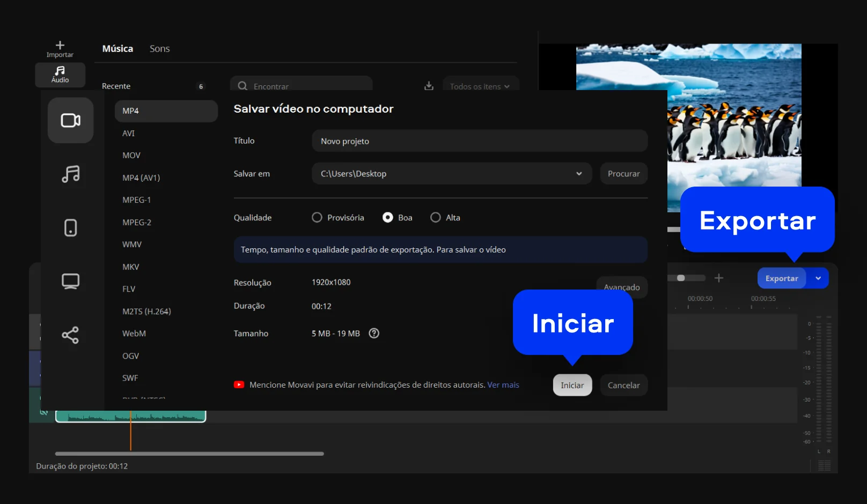Open the share upload category icon
The width and height of the screenshot is (867, 504).
(x=70, y=335)
